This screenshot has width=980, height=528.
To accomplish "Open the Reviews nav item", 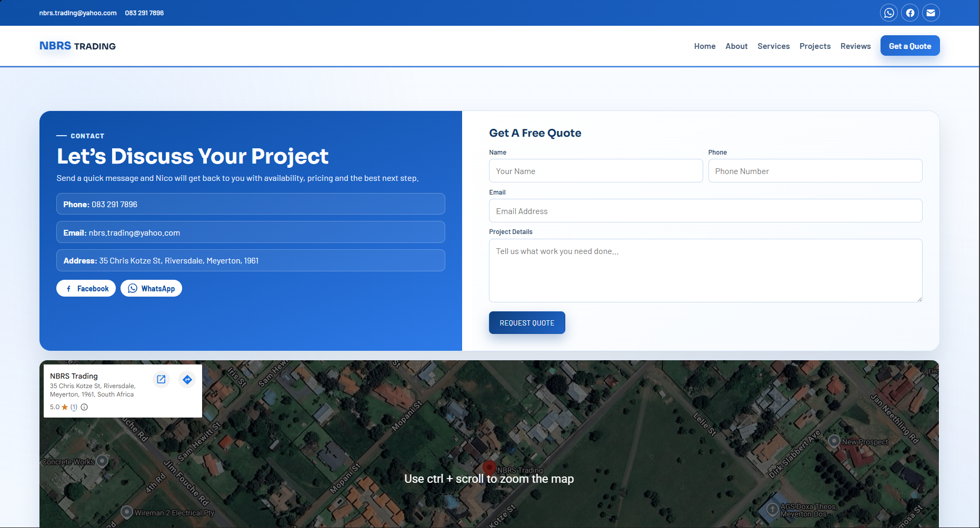I will 856,46.
